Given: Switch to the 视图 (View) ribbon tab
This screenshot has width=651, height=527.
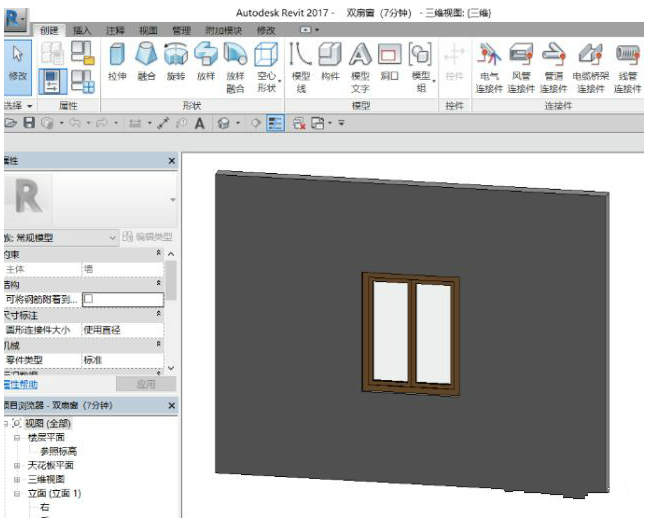Looking at the screenshot, I should click(148, 30).
